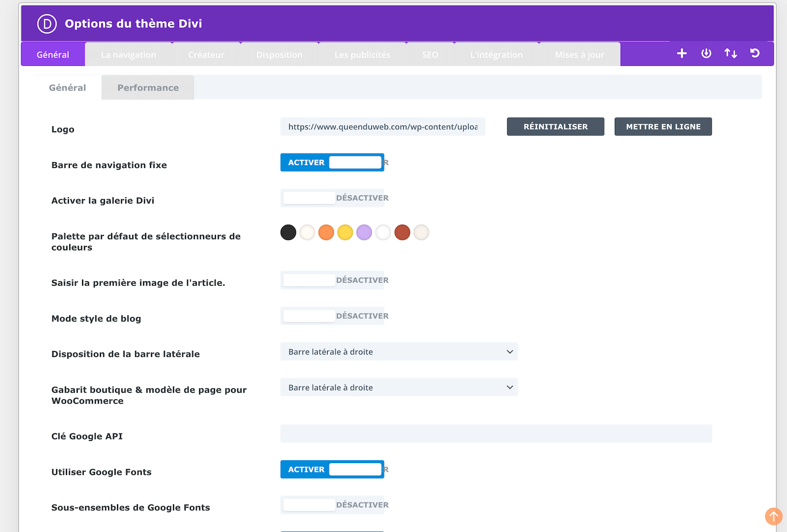The width and height of the screenshot is (787, 532).
Task: Click the Clé Google API input field
Action: (x=496, y=434)
